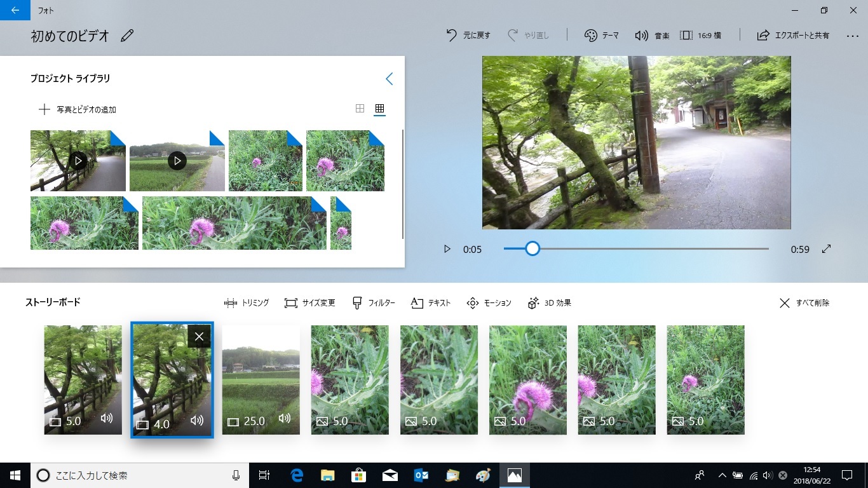The image size is (868, 488).
Task: Open Outlook from the taskbar
Action: [x=421, y=475]
